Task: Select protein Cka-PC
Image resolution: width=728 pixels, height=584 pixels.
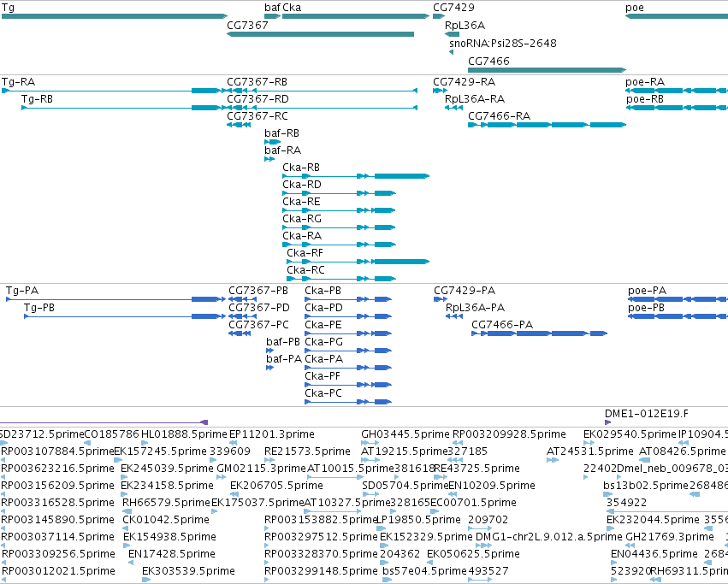Action: point(323,393)
